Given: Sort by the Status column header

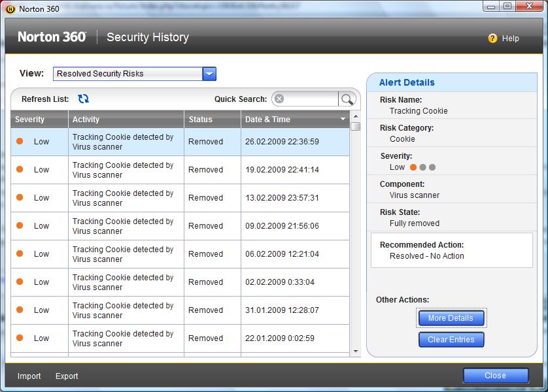Looking at the screenshot, I should click(x=213, y=119).
